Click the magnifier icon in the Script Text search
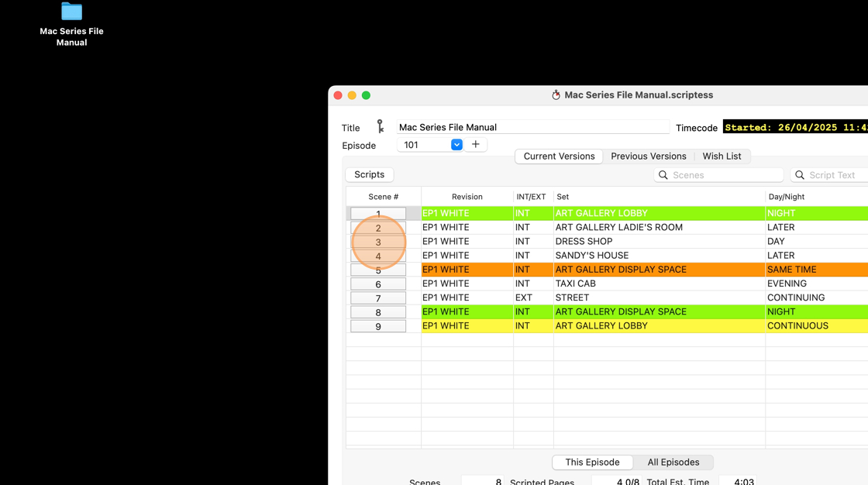 pos(799,175)
